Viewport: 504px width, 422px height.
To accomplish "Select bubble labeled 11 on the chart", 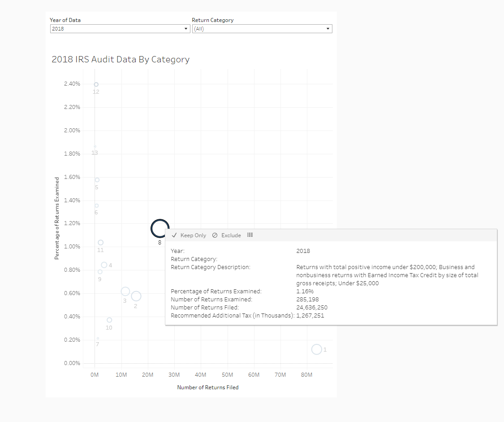I will click(x=101, y=242).
